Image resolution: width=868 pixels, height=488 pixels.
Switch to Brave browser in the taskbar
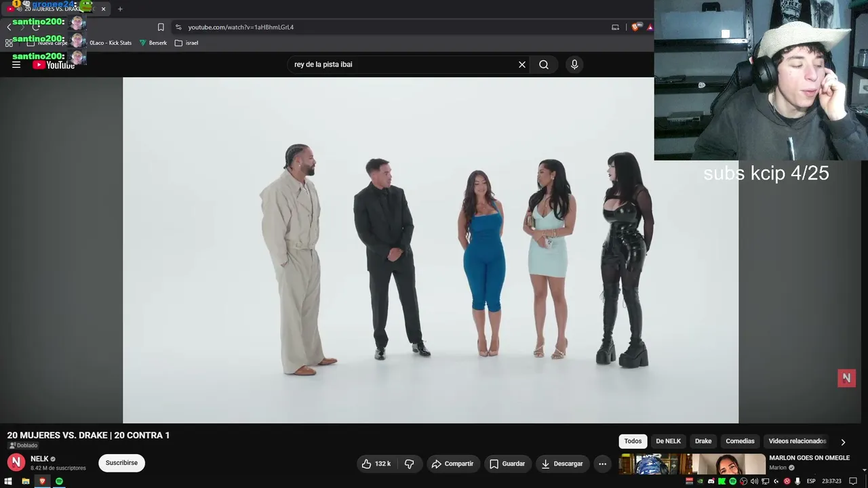42,481
